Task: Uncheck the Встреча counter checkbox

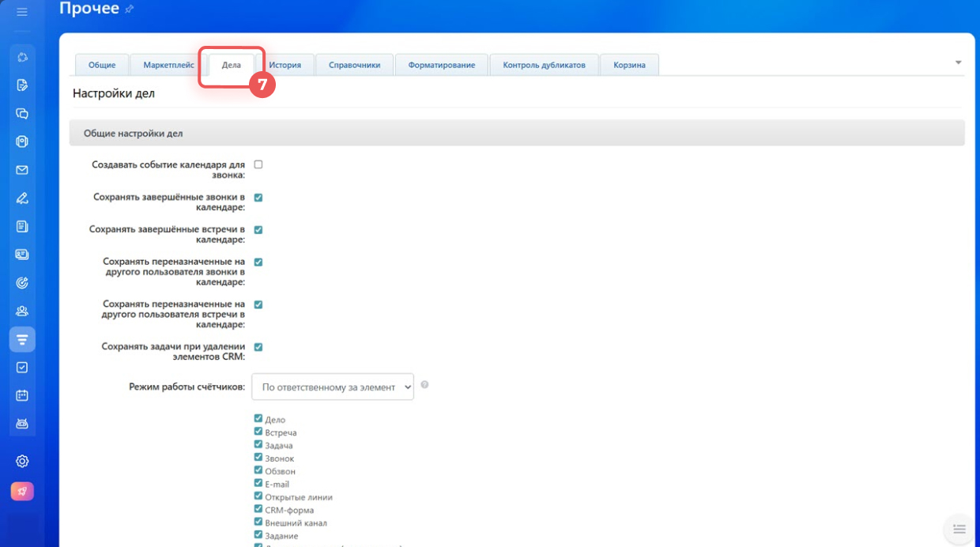Action: click(258, 432)
